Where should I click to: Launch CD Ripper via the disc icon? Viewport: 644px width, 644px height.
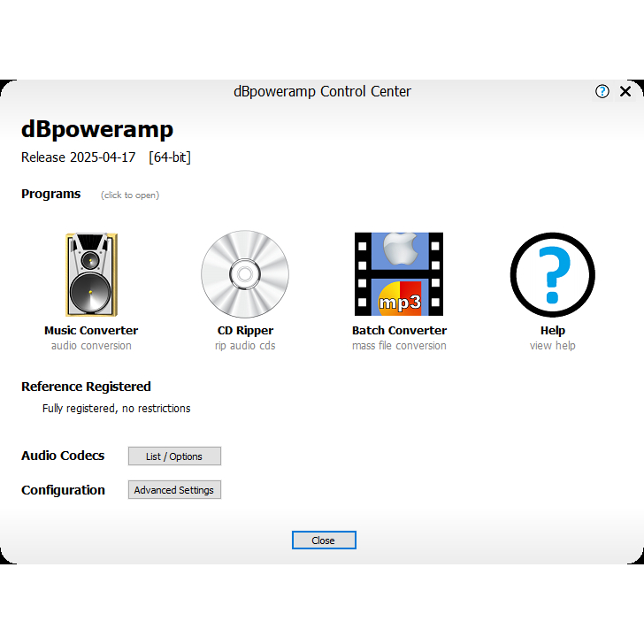point(245,274)
